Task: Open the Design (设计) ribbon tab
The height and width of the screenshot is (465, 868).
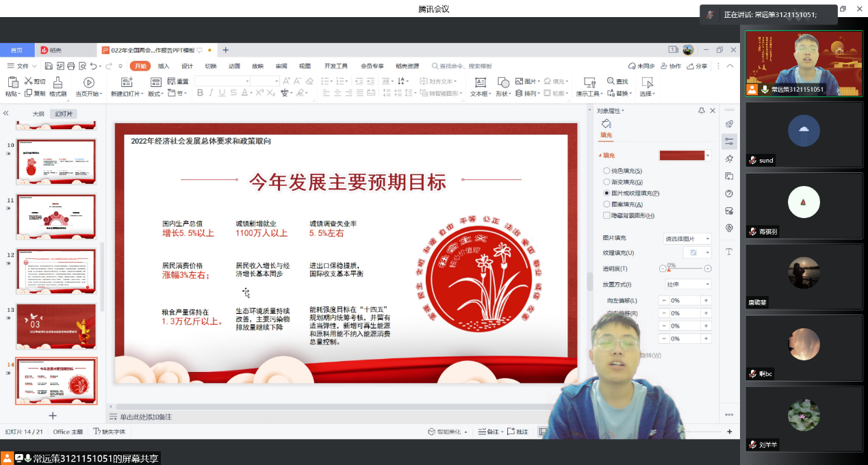Action: [x=187, y=66]
